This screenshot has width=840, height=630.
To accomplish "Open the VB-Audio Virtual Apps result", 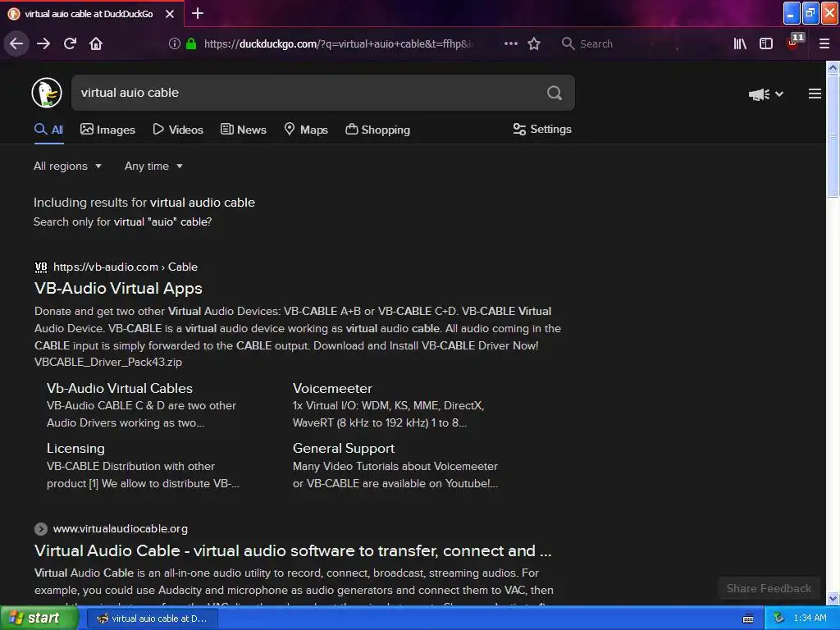I will 118,288.
